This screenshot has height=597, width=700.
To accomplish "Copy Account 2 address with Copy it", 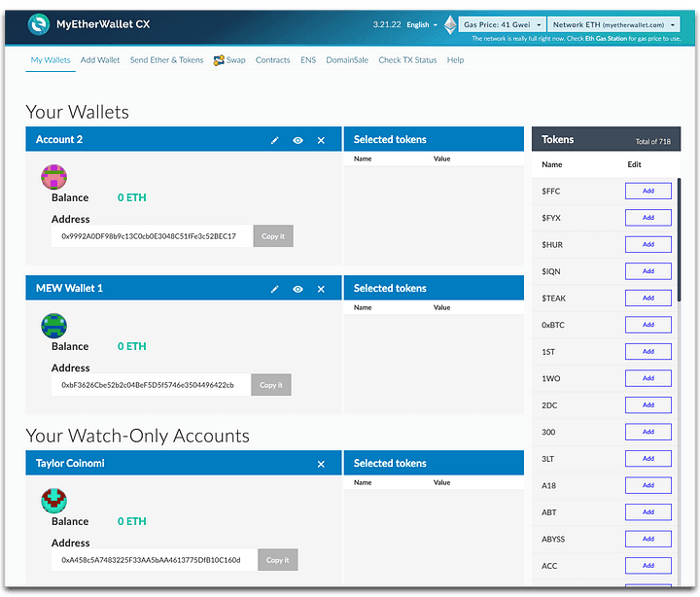I will (x=273, y=236).
